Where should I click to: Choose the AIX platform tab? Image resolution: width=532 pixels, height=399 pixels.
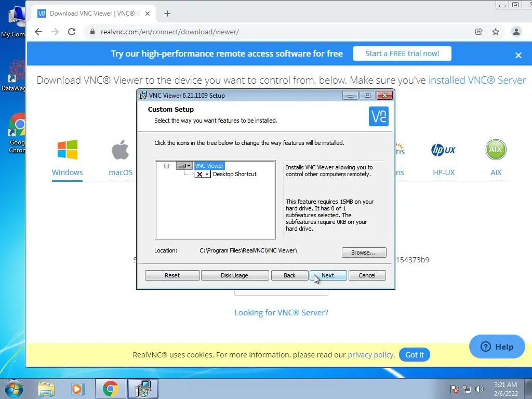496,172
